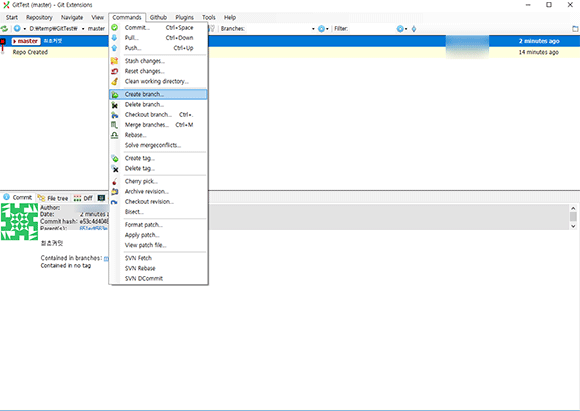Select SVN Rebase menu entry

tap(158, 268)
